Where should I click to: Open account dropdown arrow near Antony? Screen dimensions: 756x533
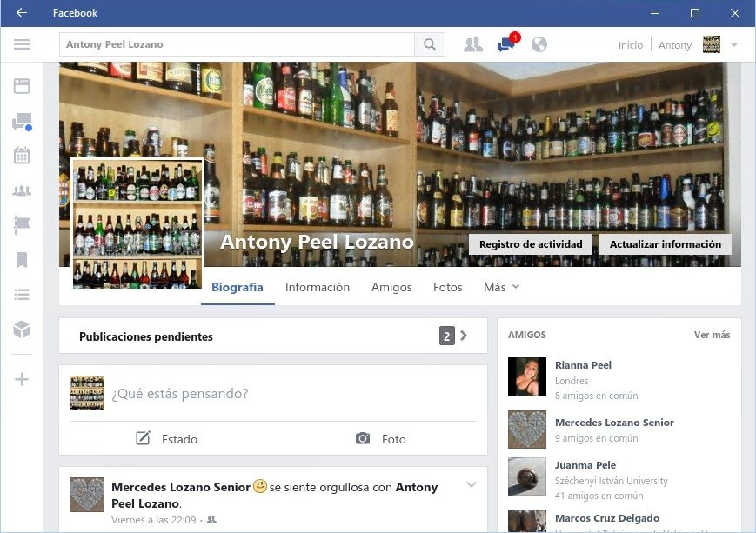click(x=734, y=45)
